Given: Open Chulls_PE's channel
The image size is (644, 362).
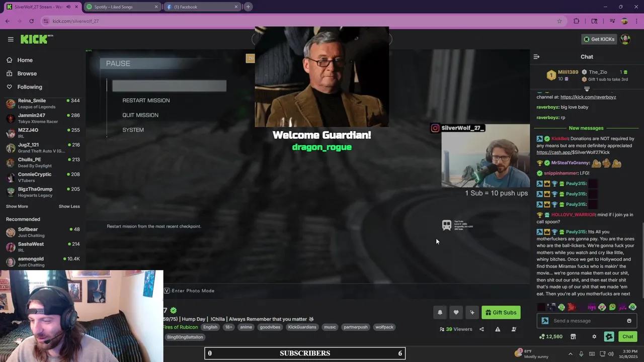Looking at the screenshot, I should coord(43,162).
